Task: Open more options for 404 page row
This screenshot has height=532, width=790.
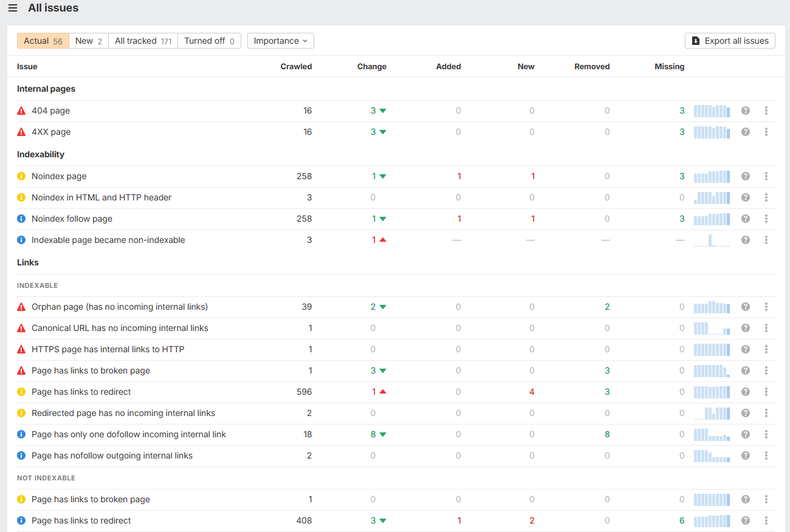Action: click(x=766, y=111)
